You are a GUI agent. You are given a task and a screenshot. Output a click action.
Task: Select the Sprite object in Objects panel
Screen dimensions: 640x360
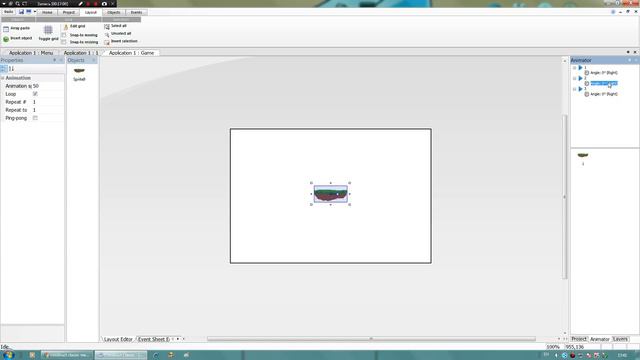pos(79,74)
